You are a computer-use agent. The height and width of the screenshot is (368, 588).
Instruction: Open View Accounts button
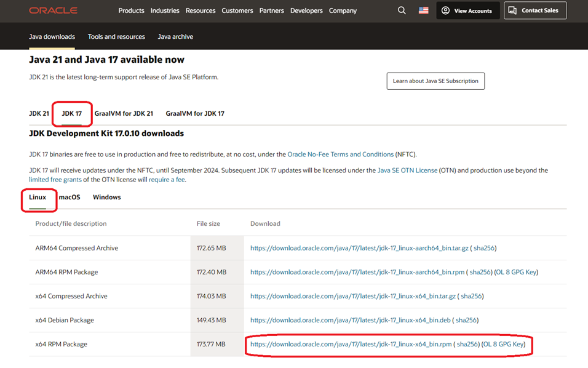click(467, 10)
